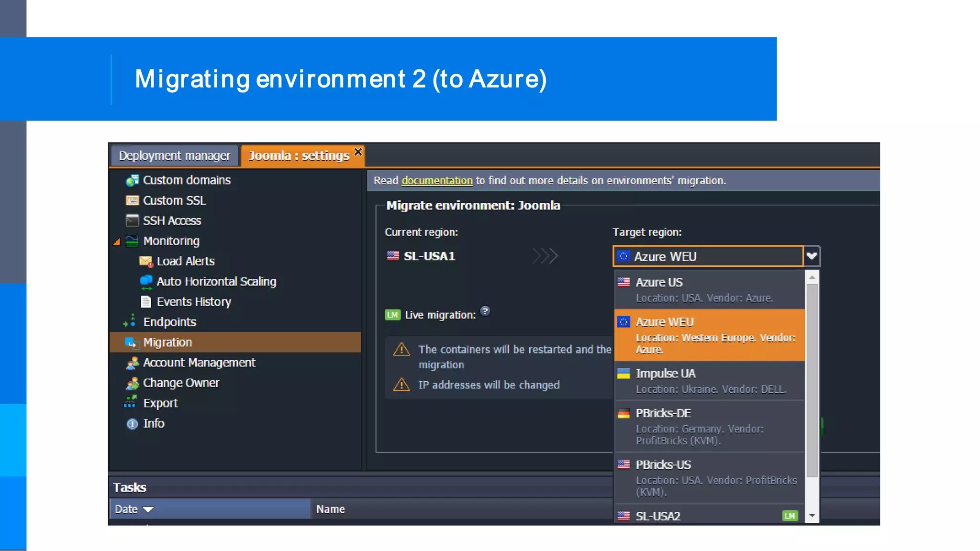Open Info section
This screenshot has height=551, width=980.
click(x=154, y=423)
